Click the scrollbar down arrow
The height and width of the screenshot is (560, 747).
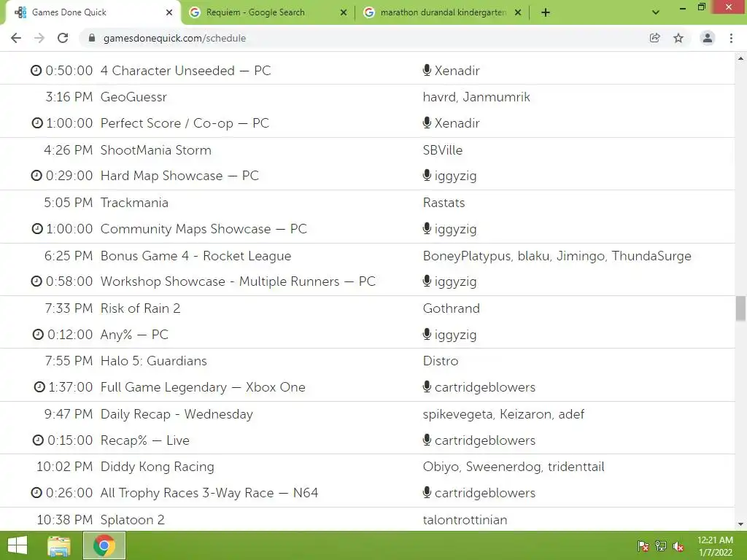coord(740,524)
